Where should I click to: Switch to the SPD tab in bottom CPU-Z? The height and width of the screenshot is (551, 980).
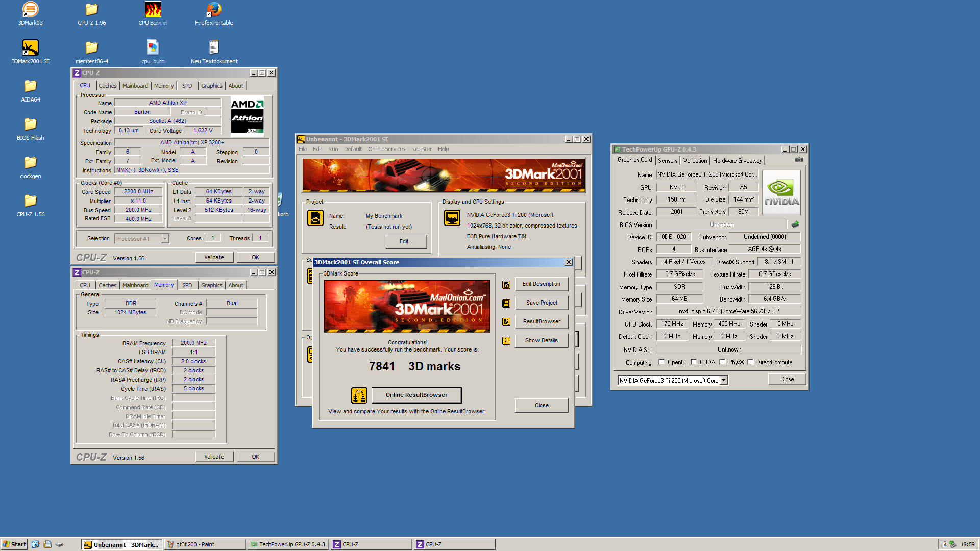click(187, 285)
